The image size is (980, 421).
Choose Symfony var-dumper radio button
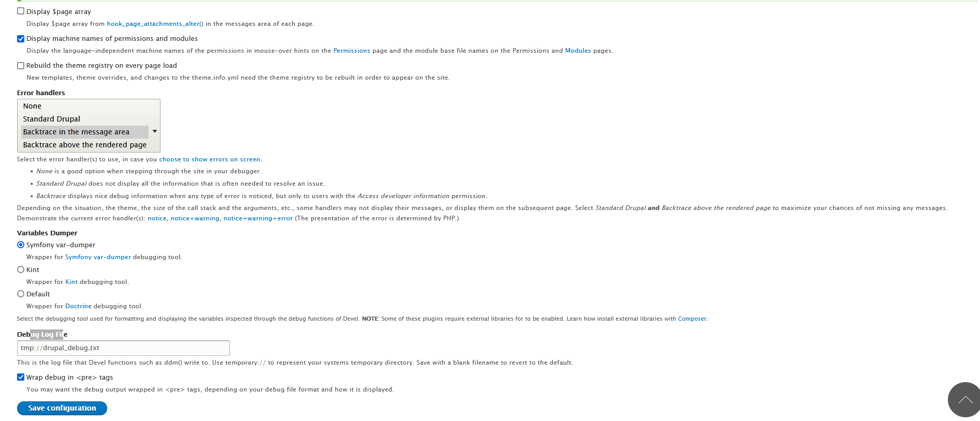pos(21,245)
